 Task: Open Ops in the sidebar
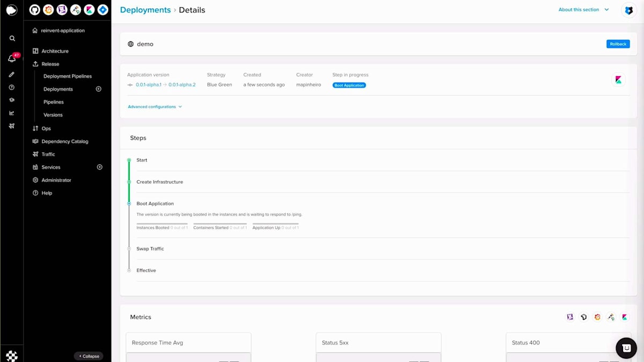(x=46, y=129)
